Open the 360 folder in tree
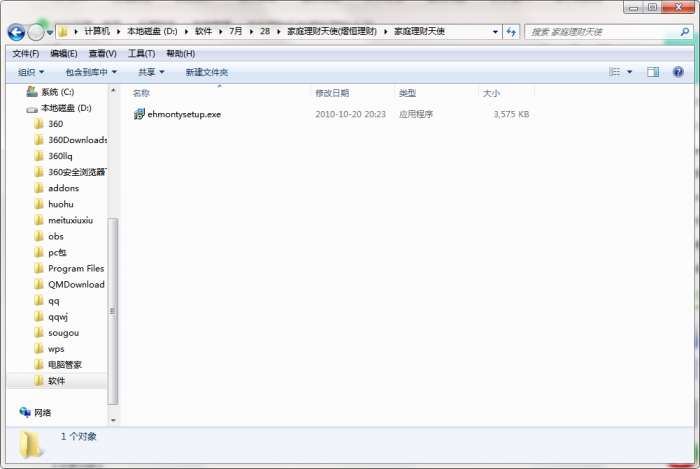Viewport: 700px width, 469px height. click(49, 124)
